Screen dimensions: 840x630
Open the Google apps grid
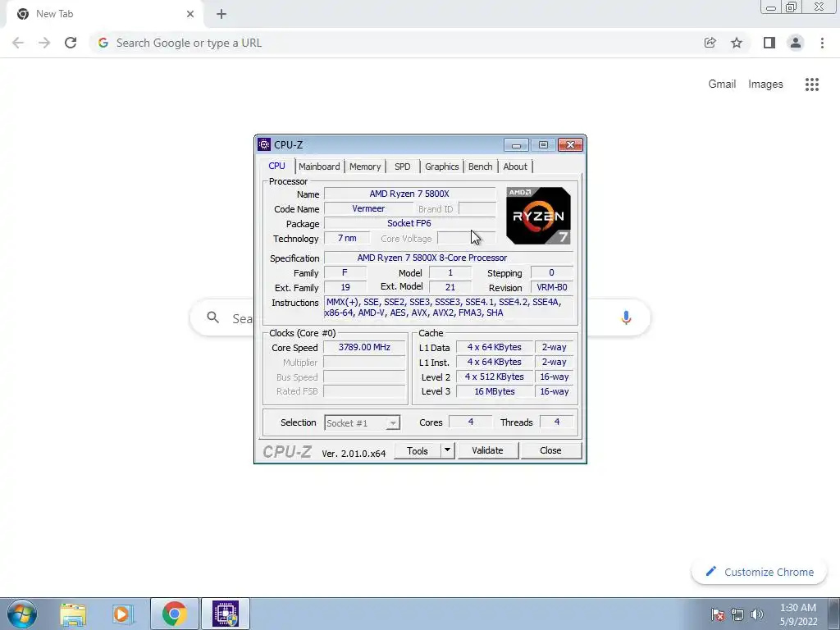[811, 84]
